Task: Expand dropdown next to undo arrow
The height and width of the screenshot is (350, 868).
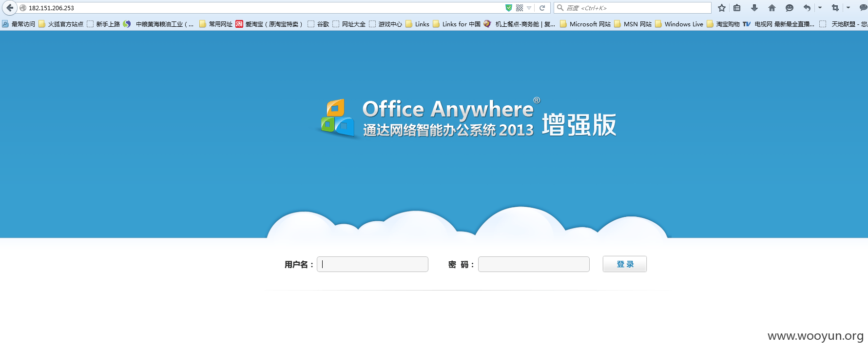Action: point(820,8)
